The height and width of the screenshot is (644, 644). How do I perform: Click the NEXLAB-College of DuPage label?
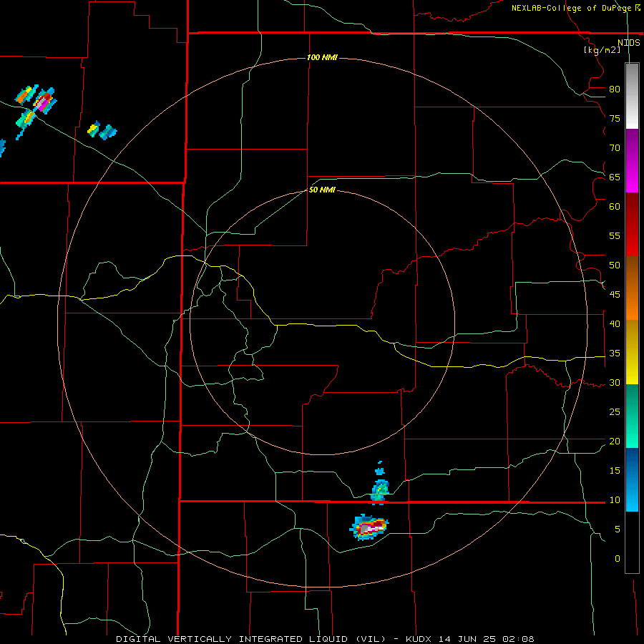click(576, 8)
